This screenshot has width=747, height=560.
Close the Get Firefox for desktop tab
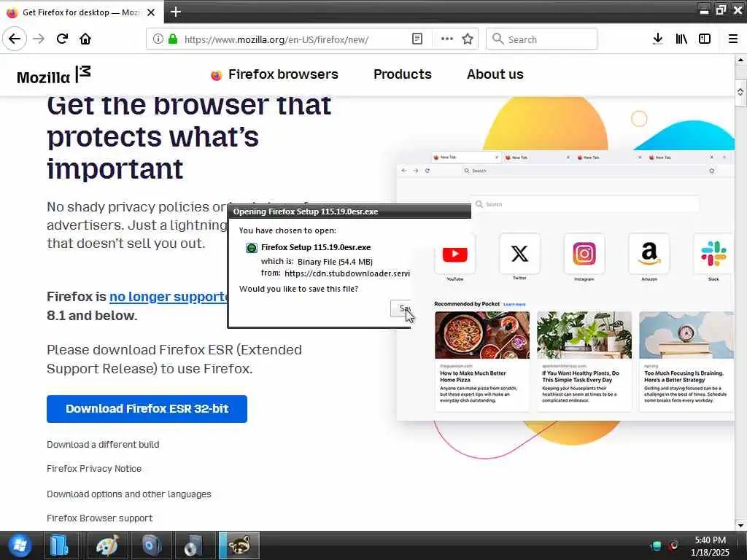(151, 12)
